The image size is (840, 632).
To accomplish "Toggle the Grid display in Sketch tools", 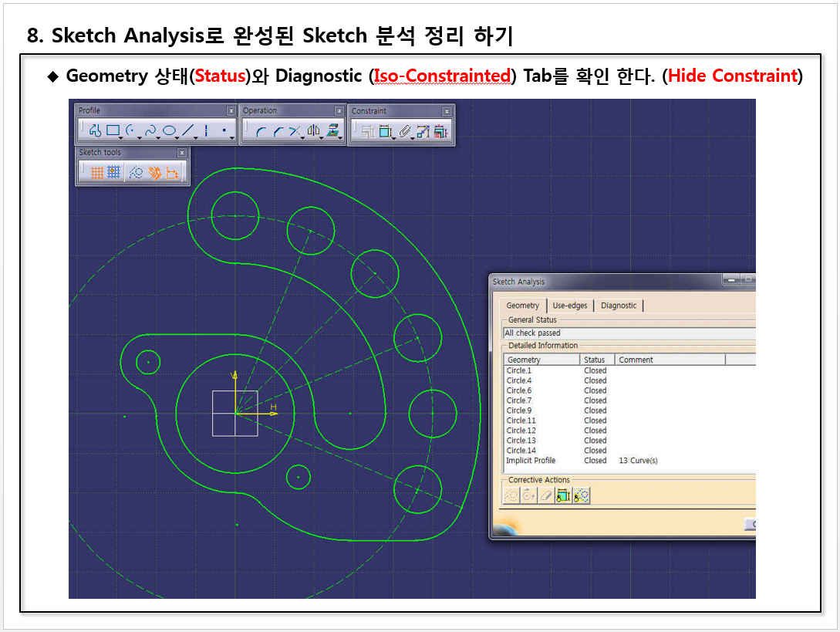I will pos(97,173).
